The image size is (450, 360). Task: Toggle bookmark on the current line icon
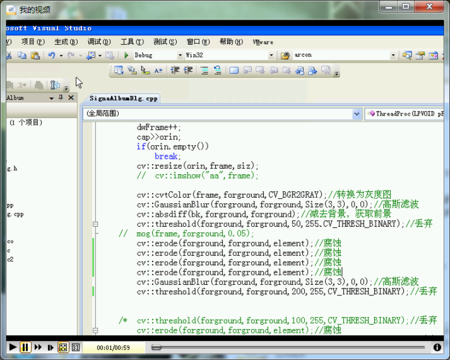(x=234, y=70)
